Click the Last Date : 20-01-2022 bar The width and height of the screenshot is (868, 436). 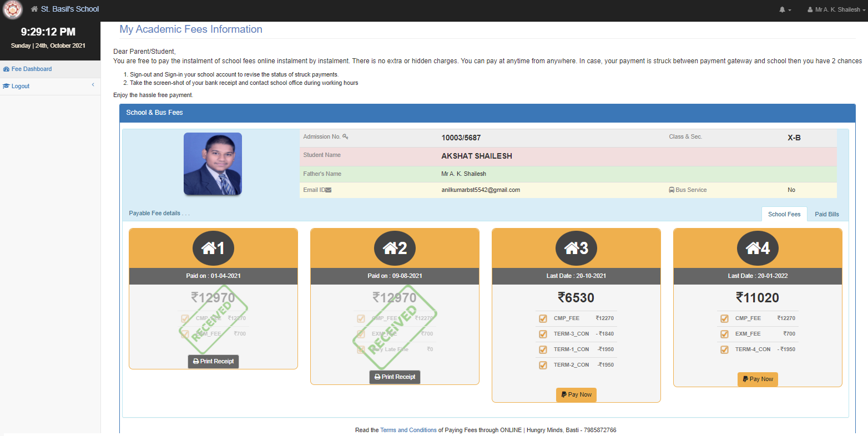(758, 276)
